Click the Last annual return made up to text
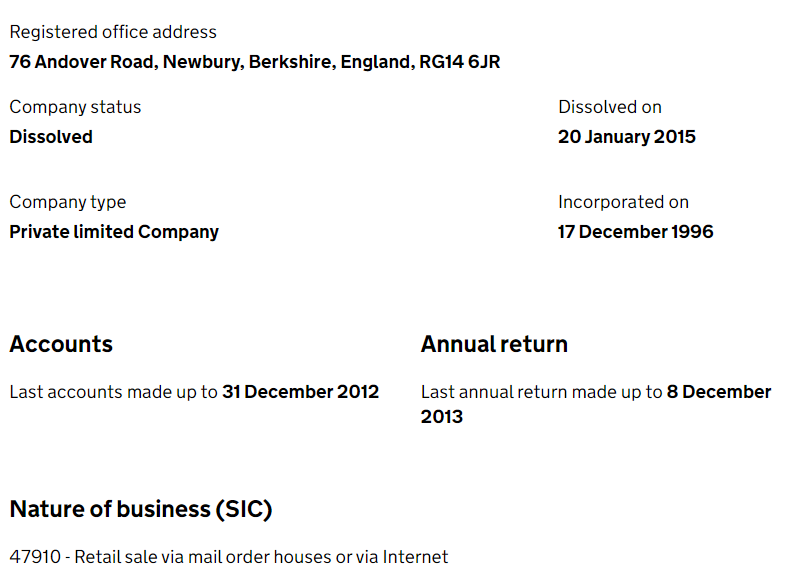Screen dimensions: 805x586 coord(542,392)
